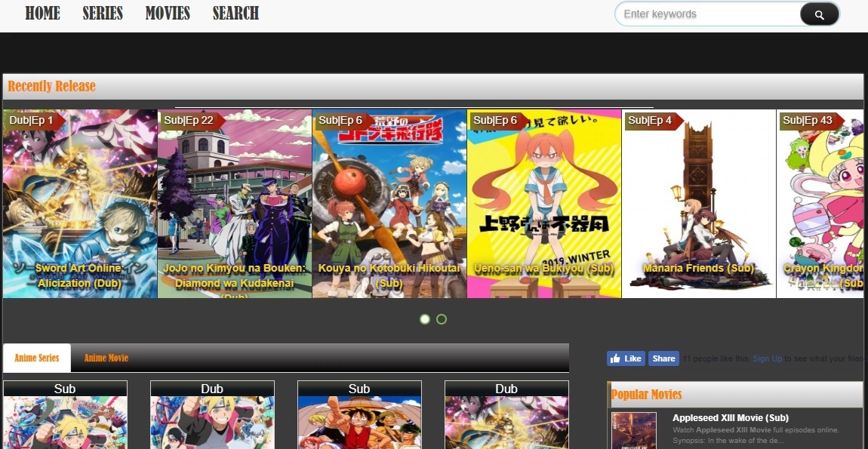Open Appleseed XIII Movie (Sub) link

click(730, 418)
